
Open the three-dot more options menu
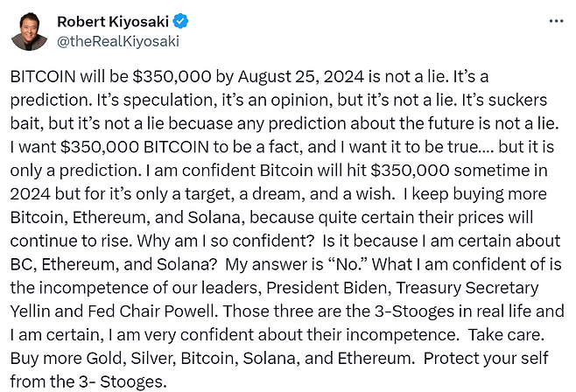[x=556, y=21]
